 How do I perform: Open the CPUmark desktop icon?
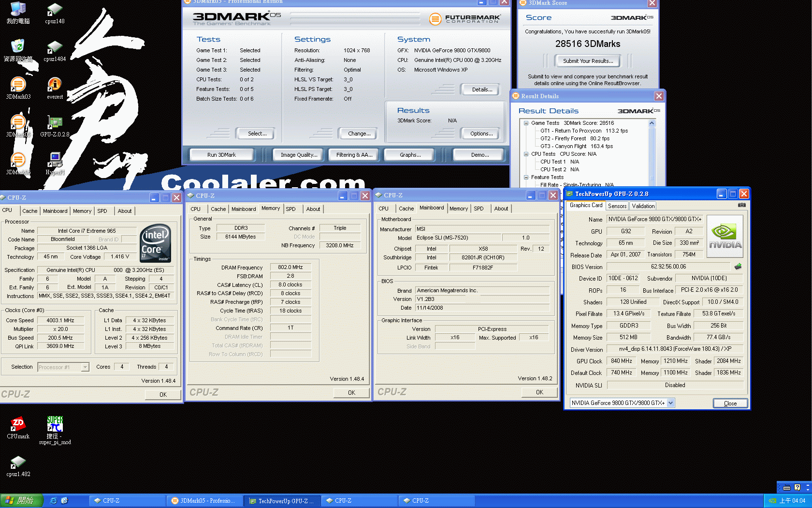click(18, 425)
